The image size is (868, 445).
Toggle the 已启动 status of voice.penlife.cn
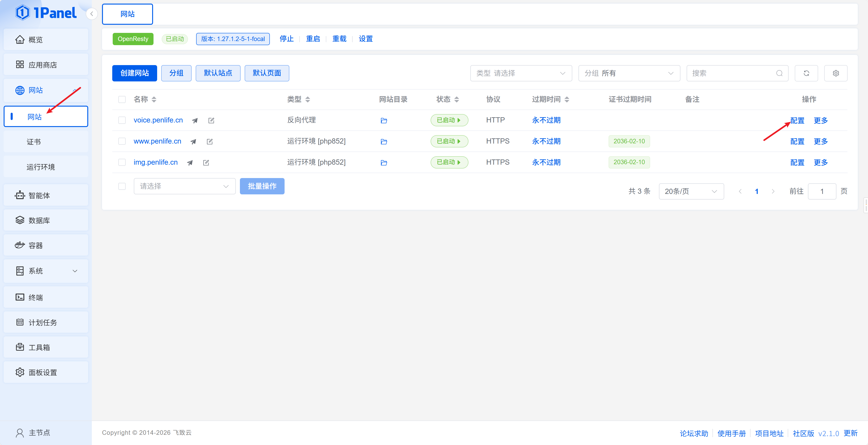[x=449, y=120]
